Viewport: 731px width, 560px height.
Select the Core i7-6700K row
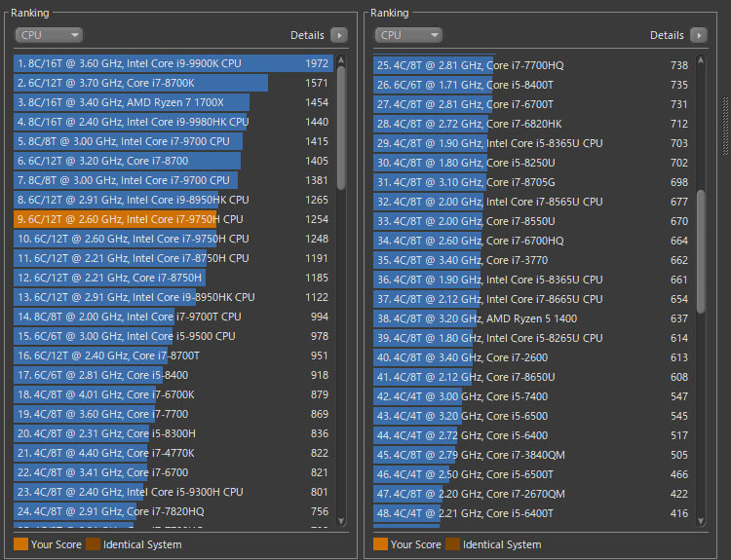[x=173, y=394]
